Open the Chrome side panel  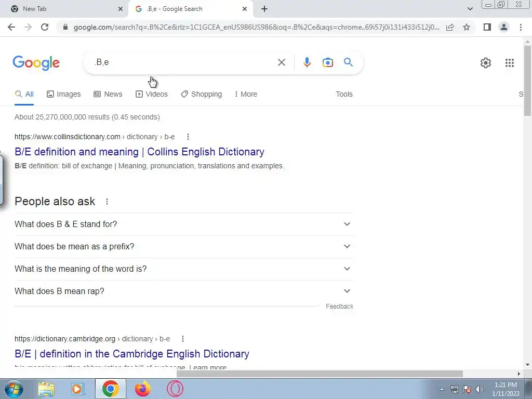point(487,27)
